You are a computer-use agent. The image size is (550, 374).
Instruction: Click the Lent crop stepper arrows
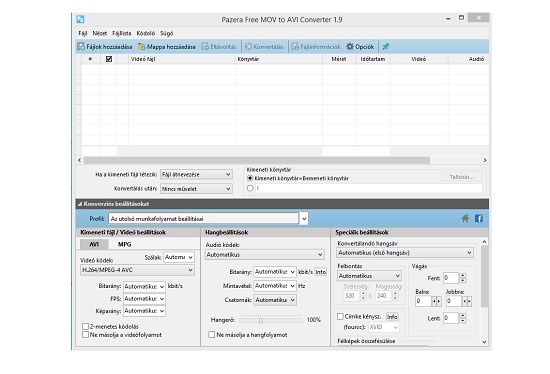(463, 318)
